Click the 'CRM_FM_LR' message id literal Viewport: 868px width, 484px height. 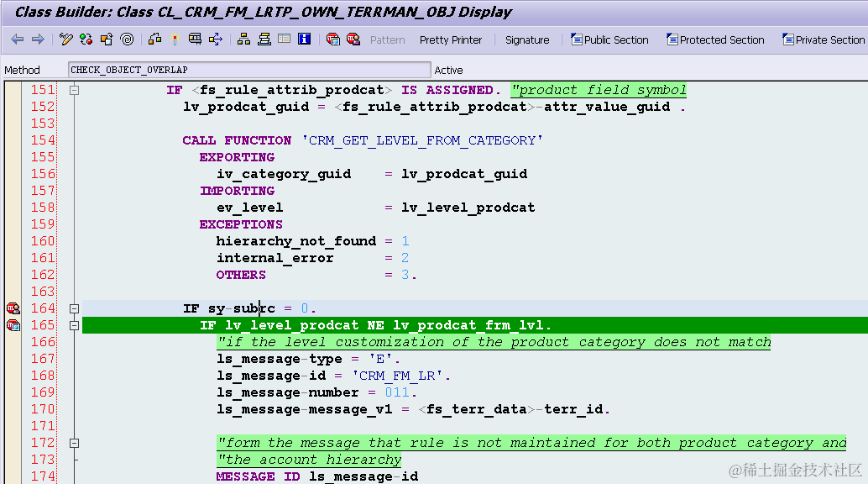coord(397,376)
